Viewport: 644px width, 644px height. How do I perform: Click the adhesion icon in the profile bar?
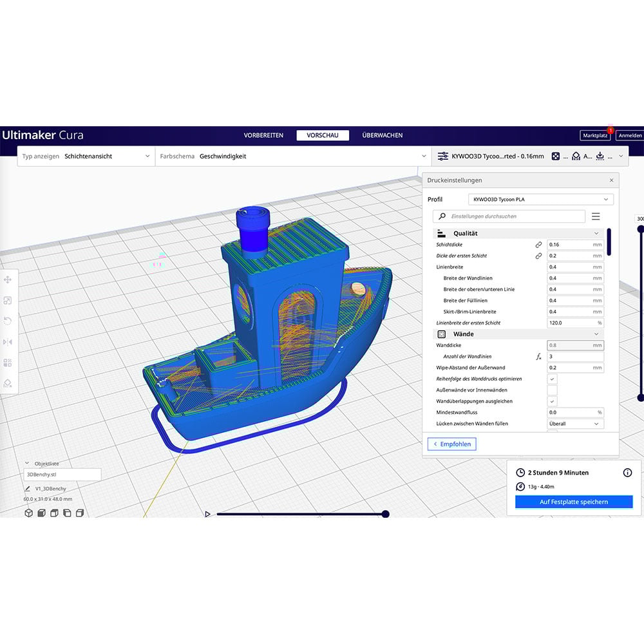click(600, 156)
